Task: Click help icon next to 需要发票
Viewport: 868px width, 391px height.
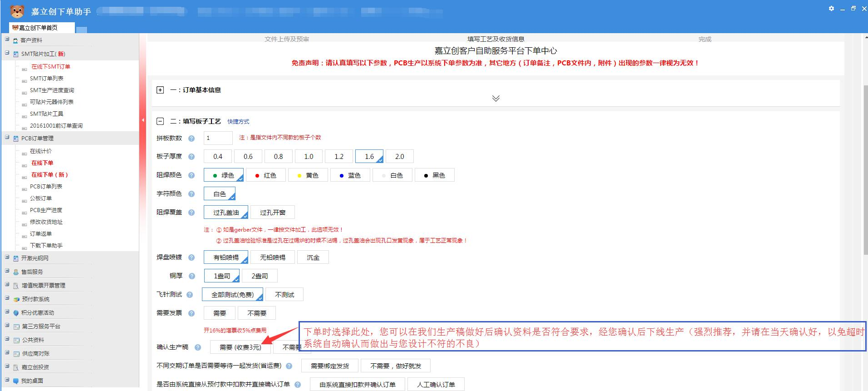Action: click(x=191, y=313)
